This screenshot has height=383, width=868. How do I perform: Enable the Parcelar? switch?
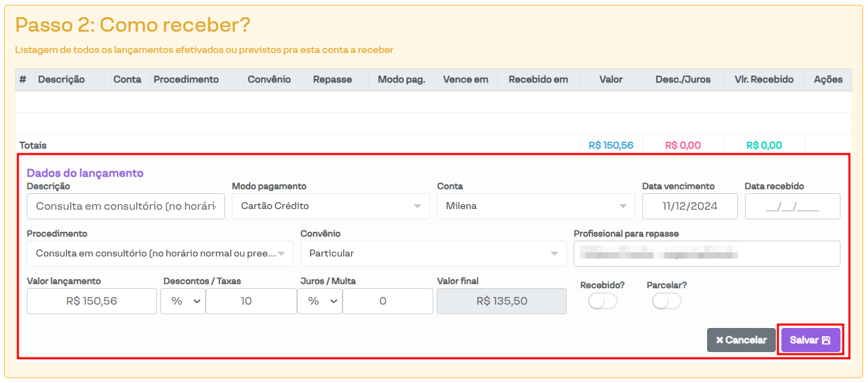(x=666, y=301)
